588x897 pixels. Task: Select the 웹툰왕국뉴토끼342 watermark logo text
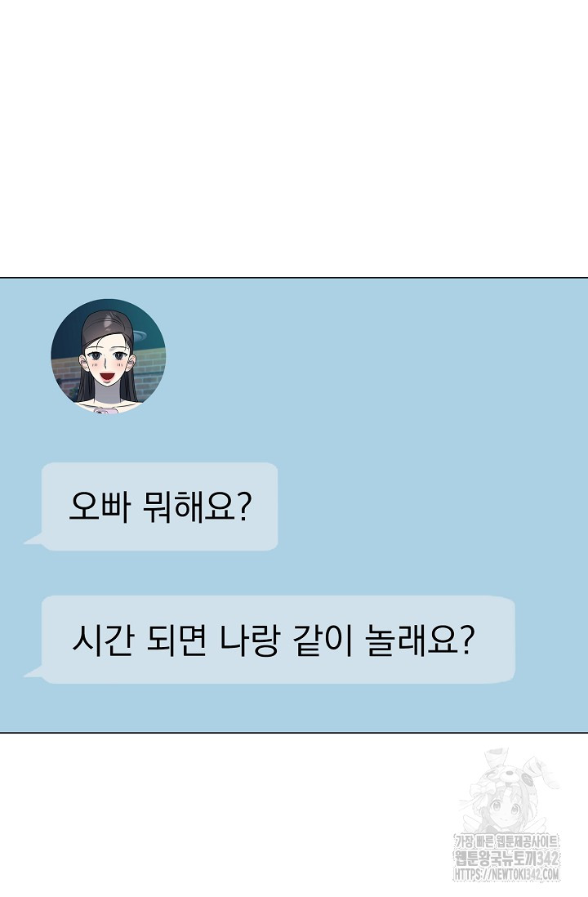[506, 858]
